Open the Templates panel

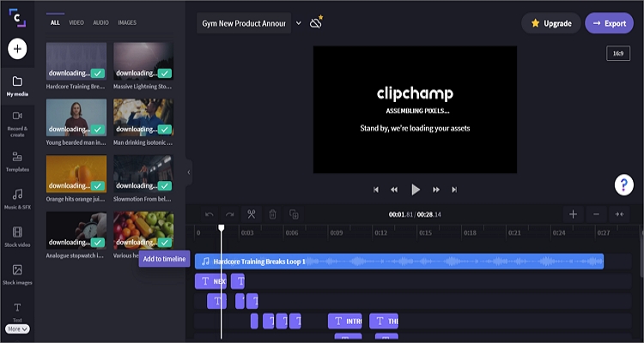17,162
